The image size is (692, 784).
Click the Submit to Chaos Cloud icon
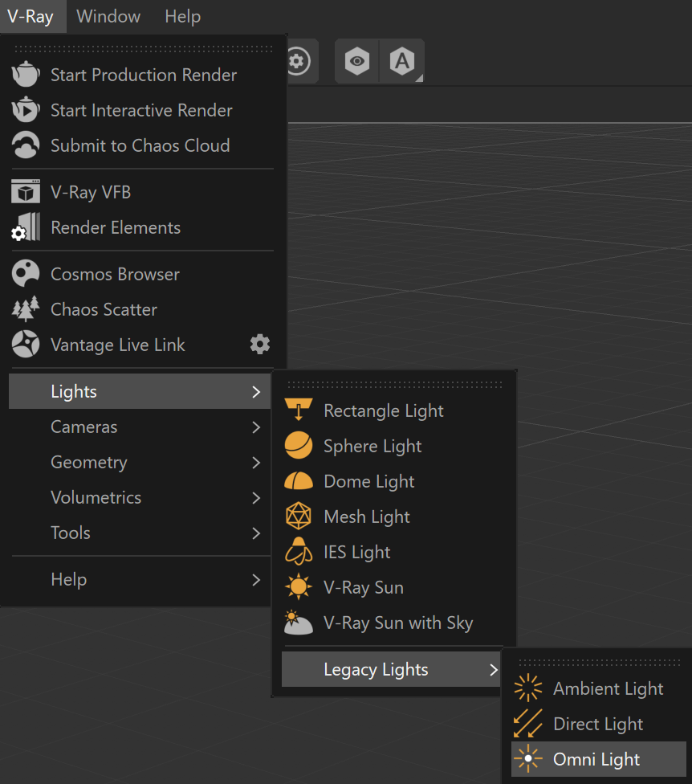26,145
